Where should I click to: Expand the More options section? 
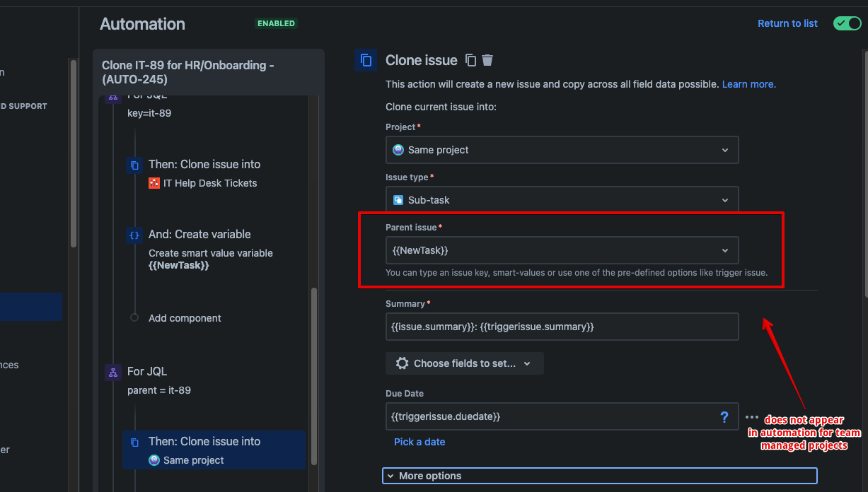pos(600,476)
